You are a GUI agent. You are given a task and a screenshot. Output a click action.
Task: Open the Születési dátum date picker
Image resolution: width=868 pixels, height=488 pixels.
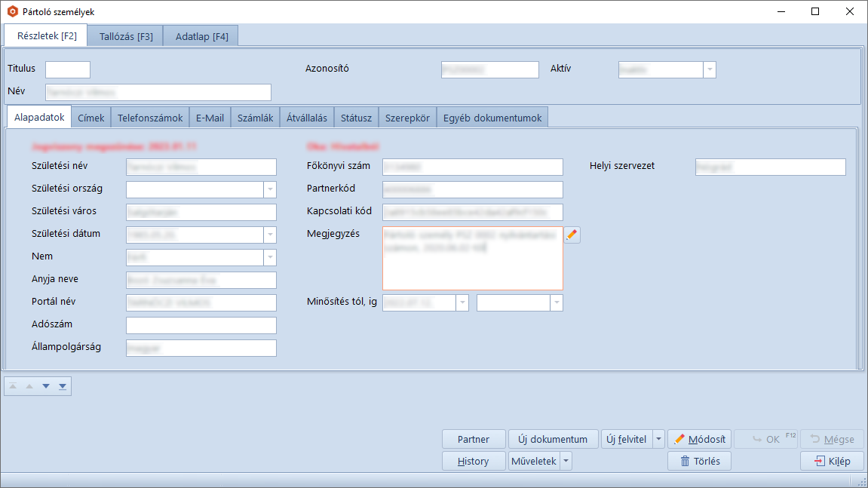[x=270, y=235]
